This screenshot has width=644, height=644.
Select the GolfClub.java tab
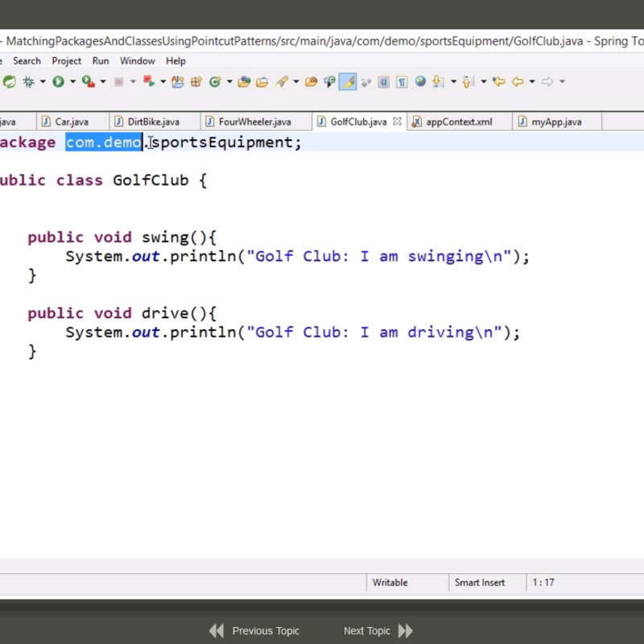click(358, 122)
